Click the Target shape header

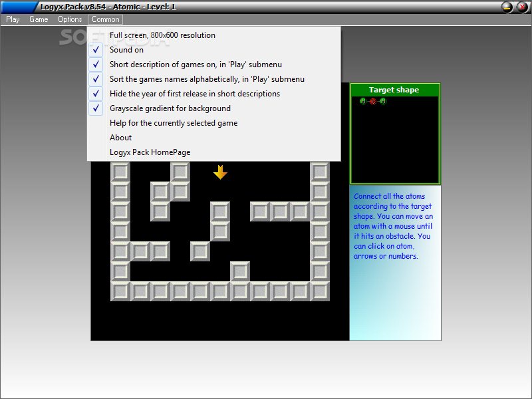[395, 90]
